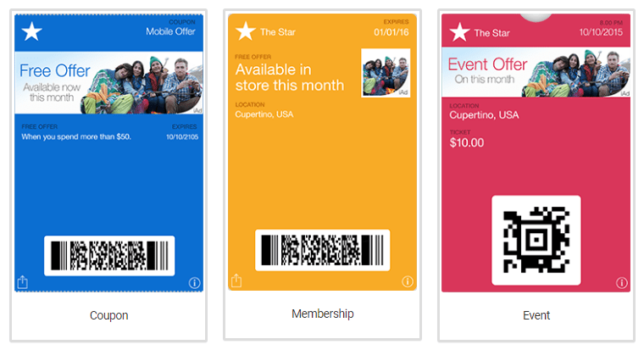This screenshot has width=644, height=350.
Task: Click the QR-style code on the Event pass
Action: click(536, 240)
